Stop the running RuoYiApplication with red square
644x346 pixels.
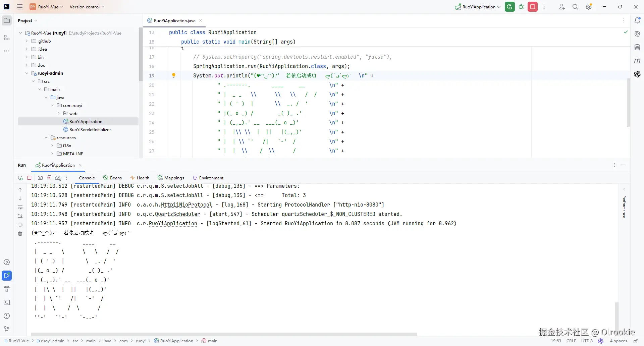click(x=533, y=7)
